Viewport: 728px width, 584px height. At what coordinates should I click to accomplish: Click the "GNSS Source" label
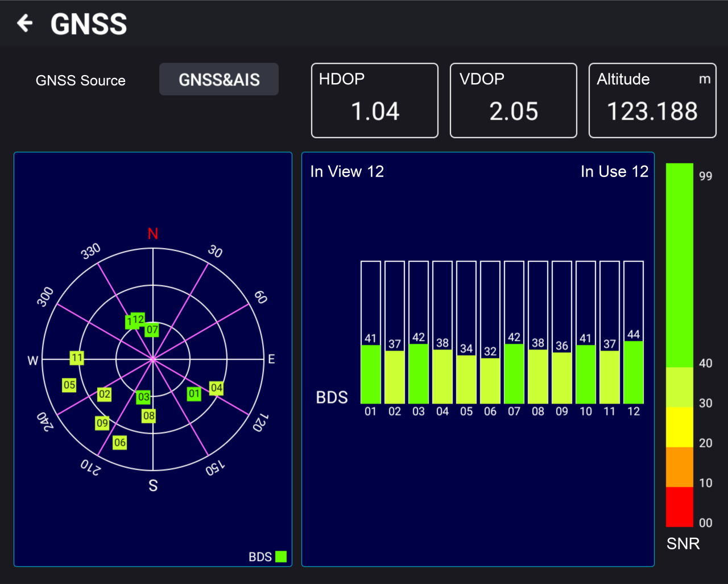pos(81,80)
